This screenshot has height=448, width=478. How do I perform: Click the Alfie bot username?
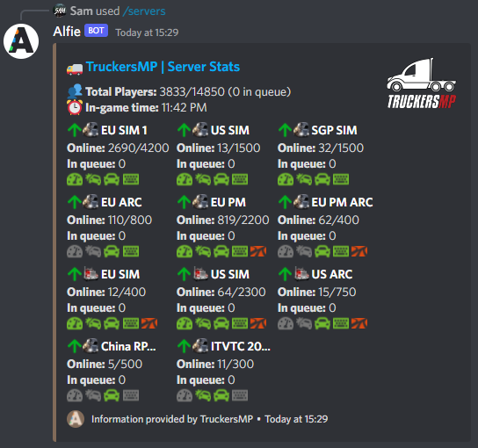[67, 32]
